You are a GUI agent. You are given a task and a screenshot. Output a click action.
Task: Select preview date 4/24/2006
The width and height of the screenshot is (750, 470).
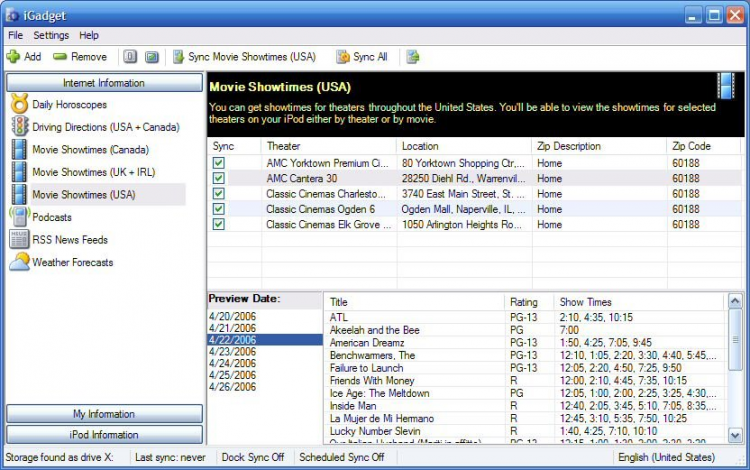pos(232,363)
